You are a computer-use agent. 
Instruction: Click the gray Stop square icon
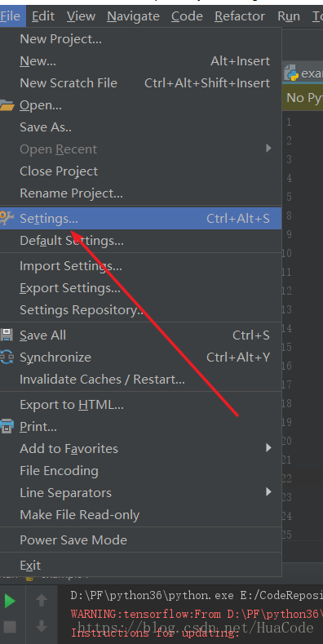click(10, 627)
